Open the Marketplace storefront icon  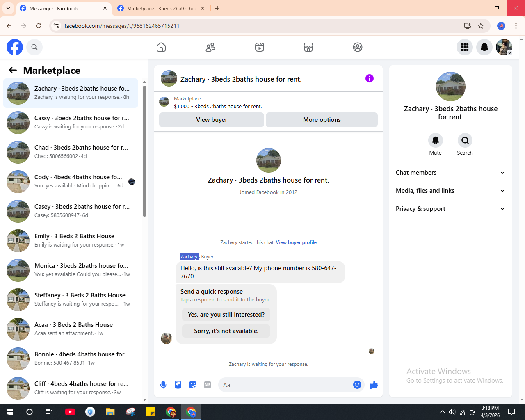tap(308, 47)
